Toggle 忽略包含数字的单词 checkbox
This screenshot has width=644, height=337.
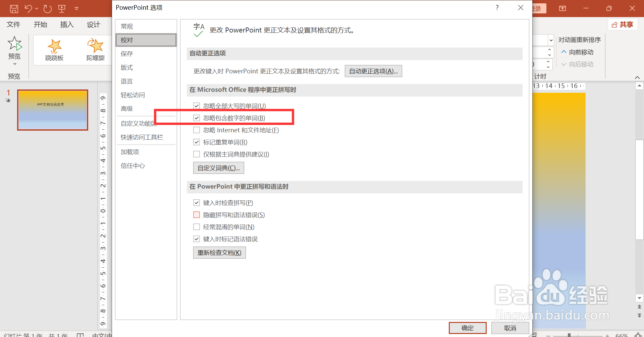(x=197, y=118)
